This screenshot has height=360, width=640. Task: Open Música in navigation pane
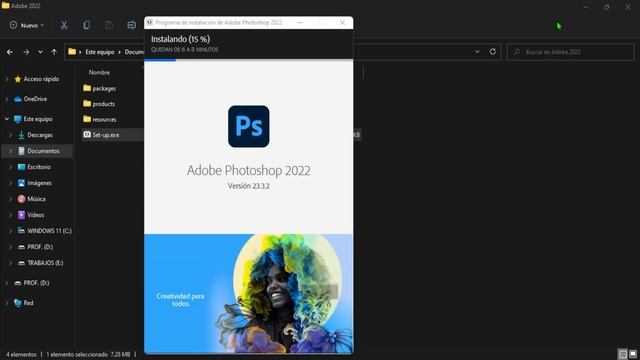36,199
